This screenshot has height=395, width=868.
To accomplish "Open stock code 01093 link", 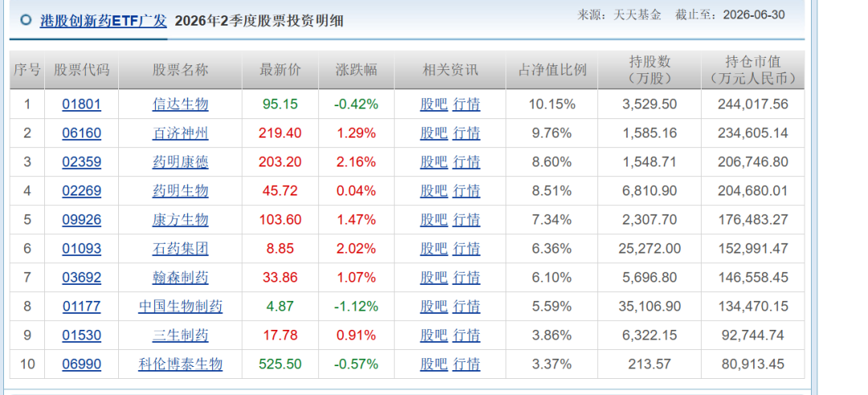I will point(81,249).
